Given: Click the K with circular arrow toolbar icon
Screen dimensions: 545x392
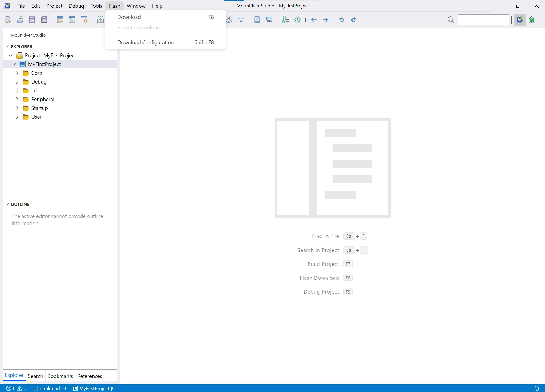Looking at the screenshot, I should pos(229,20).
